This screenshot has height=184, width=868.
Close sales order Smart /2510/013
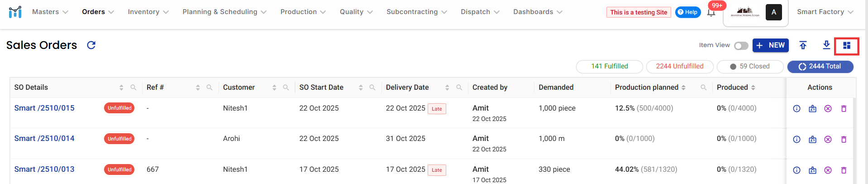coord(828,170)
